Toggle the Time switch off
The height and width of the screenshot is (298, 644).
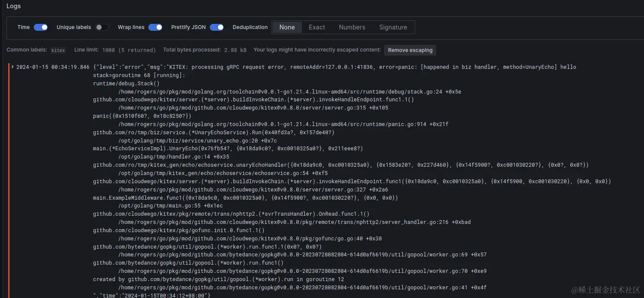[41, 27]
